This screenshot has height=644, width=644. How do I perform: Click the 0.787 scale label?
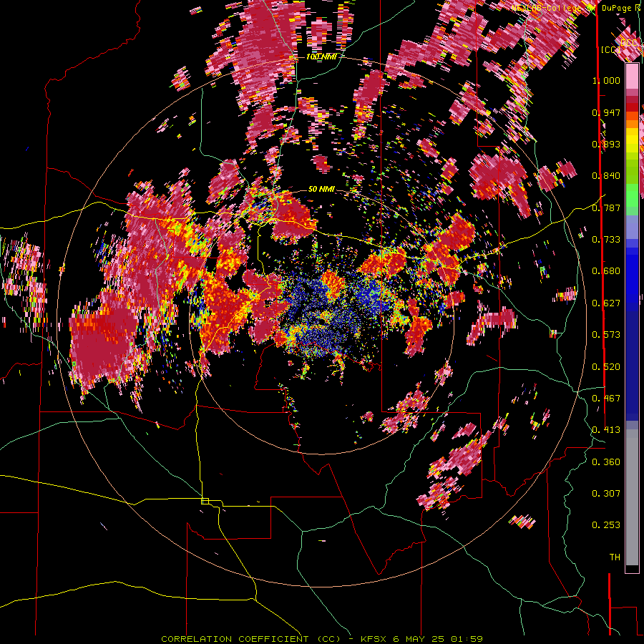[606, 208]
